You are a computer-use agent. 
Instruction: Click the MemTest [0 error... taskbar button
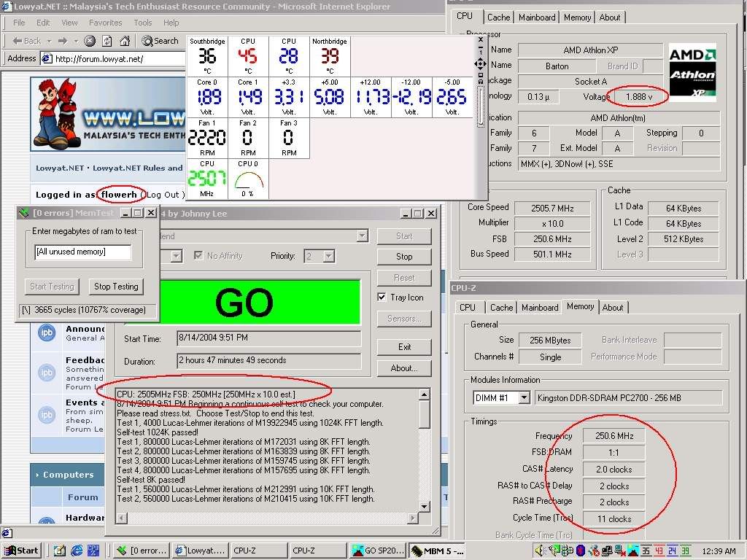142,551
